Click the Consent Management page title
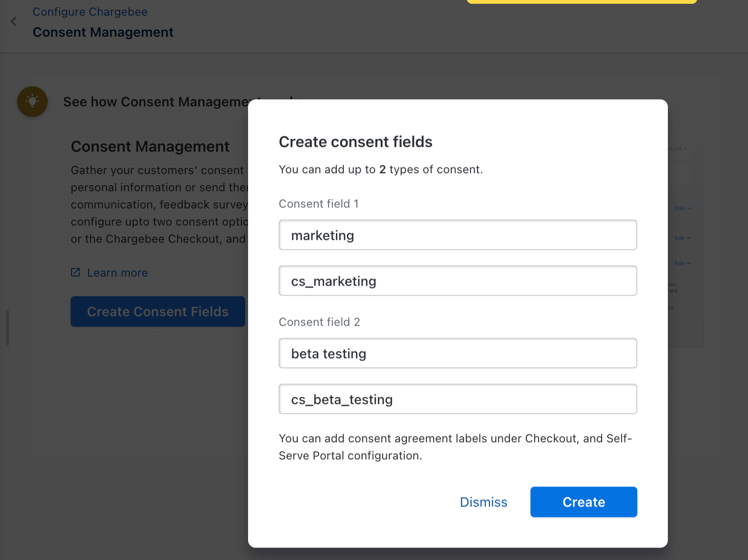Screen dimensions: 748x560 click(103, 32)
